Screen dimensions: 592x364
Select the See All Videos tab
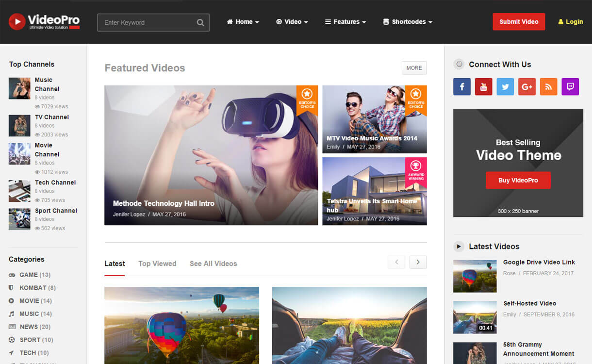213,264
